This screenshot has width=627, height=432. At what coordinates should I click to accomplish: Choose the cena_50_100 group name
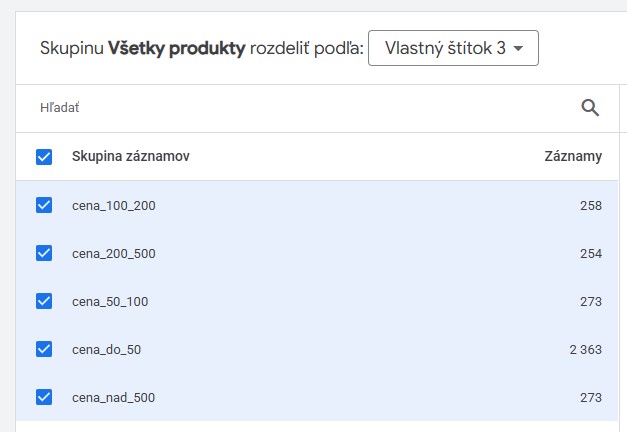110,302
